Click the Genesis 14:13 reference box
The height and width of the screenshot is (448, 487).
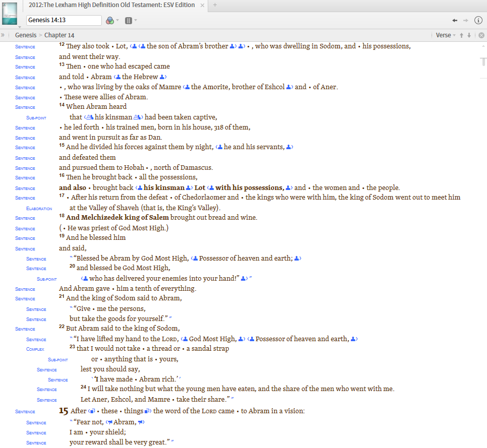tap(64, 20)
